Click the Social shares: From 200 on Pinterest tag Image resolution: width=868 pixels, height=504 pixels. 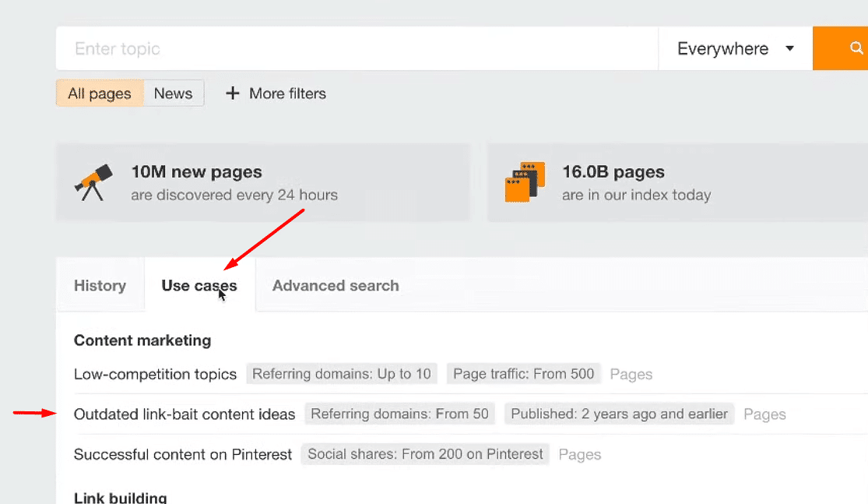(425, 454)
